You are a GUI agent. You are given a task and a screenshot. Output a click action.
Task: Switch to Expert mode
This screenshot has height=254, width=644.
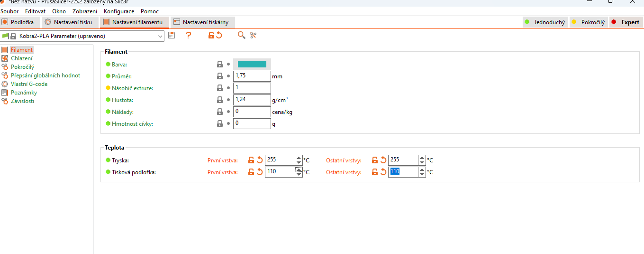click(x=626, y=22)
